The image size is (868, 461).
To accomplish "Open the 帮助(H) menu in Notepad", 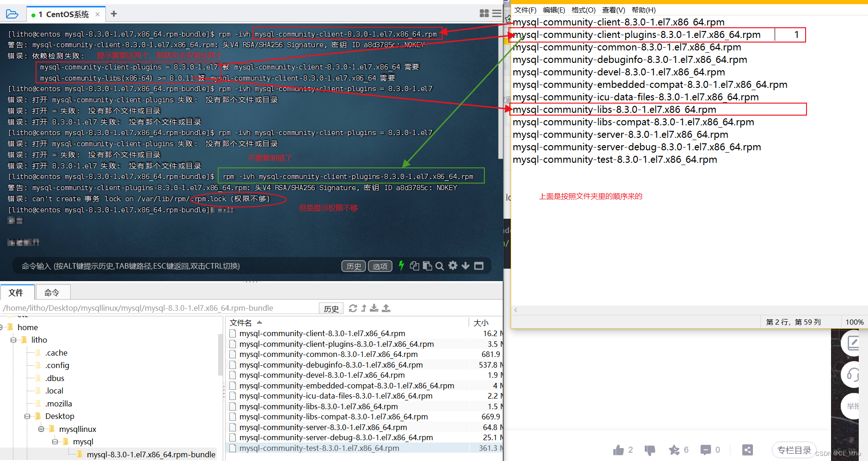I will 643,10.
